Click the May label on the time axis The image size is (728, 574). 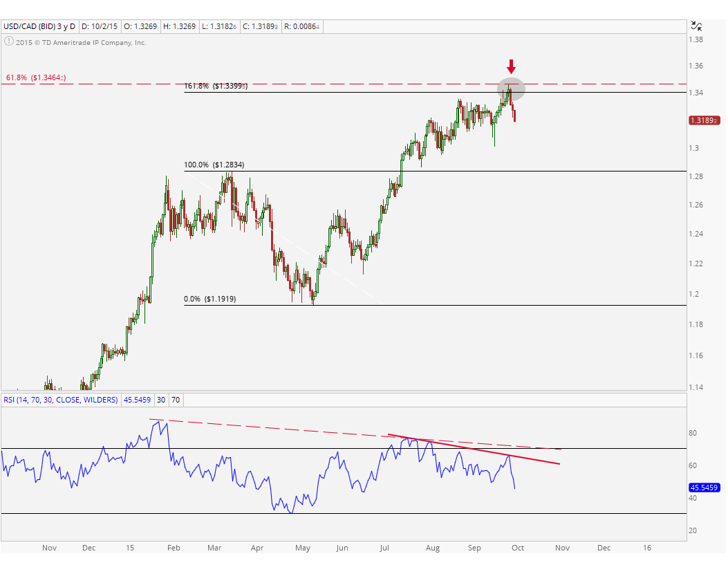[x=303, y=548]
